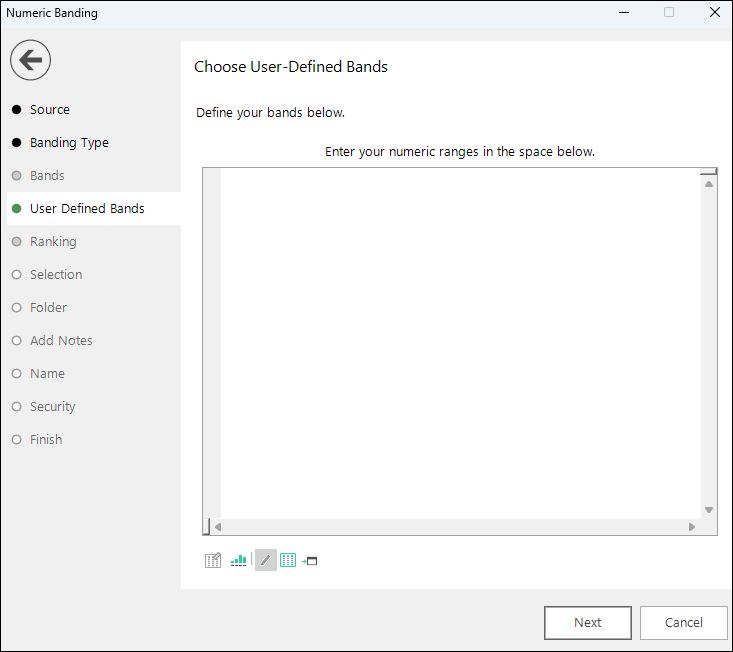The width and height of the screenshot is (733, 652).
Task: Minimize the Numeric Banding window
Action: (x=624, y=12)
